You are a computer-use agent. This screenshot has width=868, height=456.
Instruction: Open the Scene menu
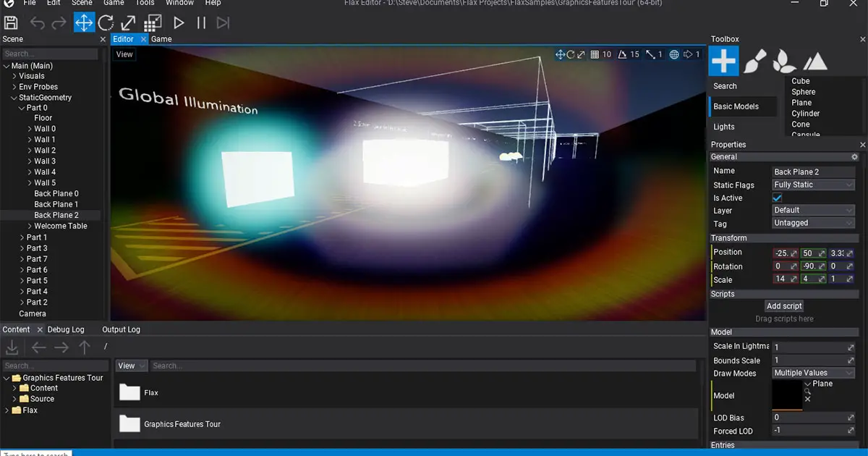click(x=82, y=3)
